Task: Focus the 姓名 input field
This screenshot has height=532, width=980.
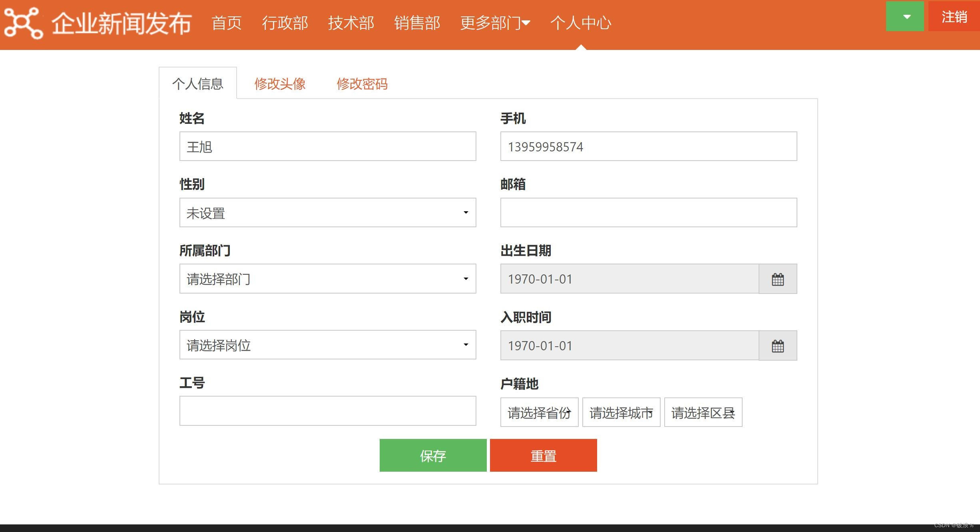Action: click(x=328, y=146)
